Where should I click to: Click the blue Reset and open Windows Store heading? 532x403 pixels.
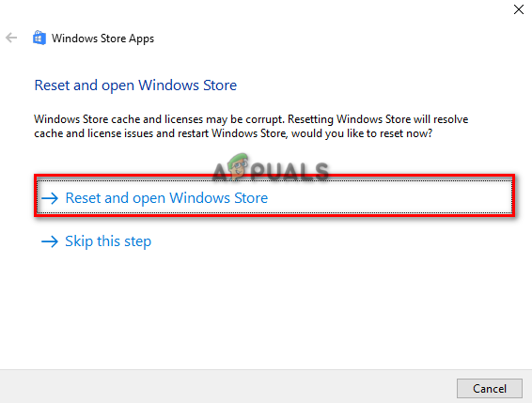click(135, 85)
